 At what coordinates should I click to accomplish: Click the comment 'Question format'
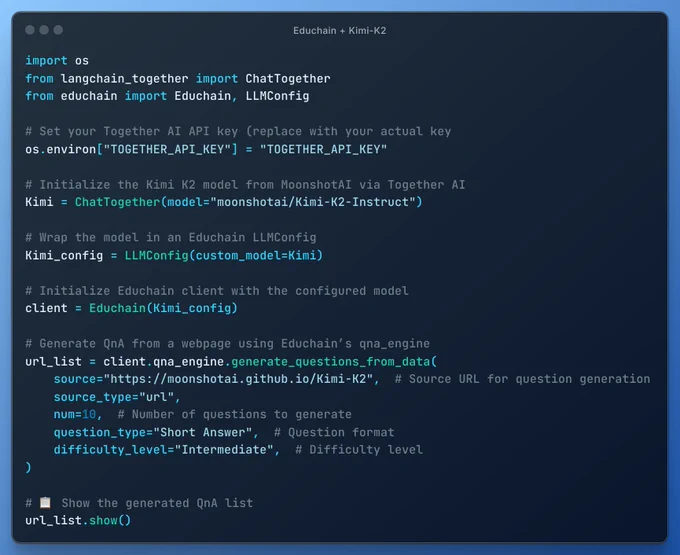[341, 432]
